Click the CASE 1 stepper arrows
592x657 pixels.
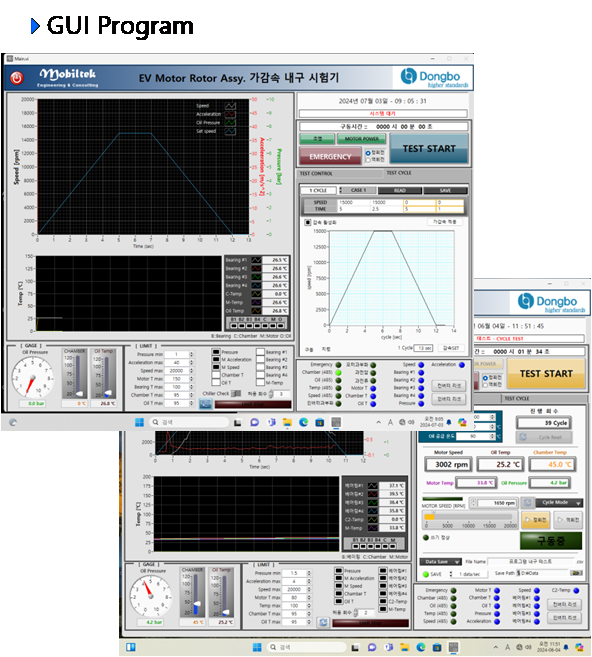click(x=340, y=190)
